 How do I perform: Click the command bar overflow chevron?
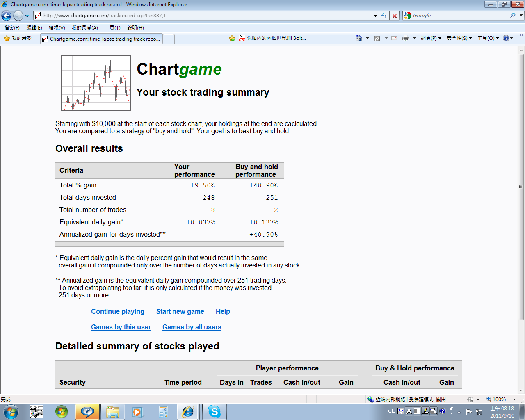521,36
